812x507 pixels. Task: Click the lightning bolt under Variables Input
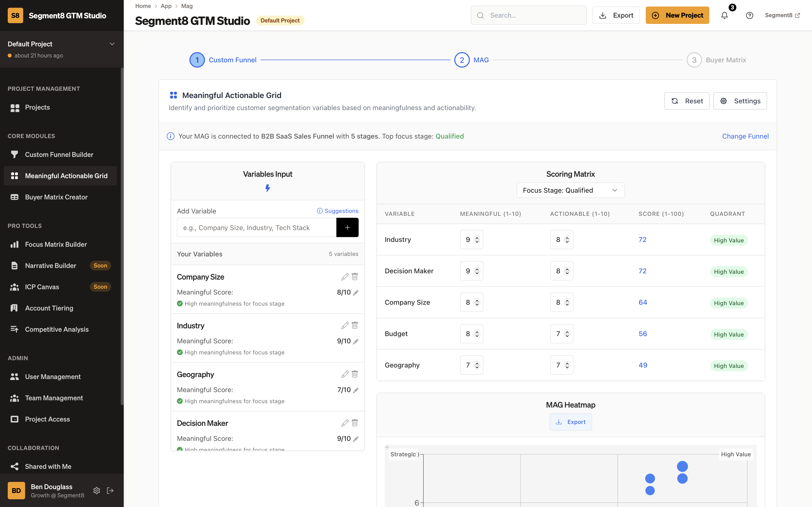pos(268,188)
